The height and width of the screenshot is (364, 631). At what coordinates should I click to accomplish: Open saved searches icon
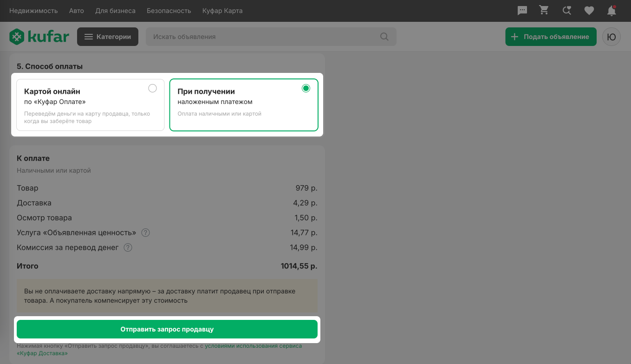pyautogui.click(x=566, y=11)
